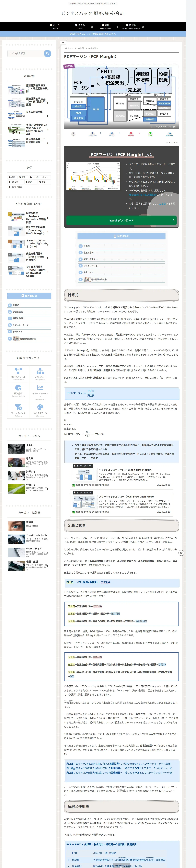Share the article via LINE

click(151, 134)
